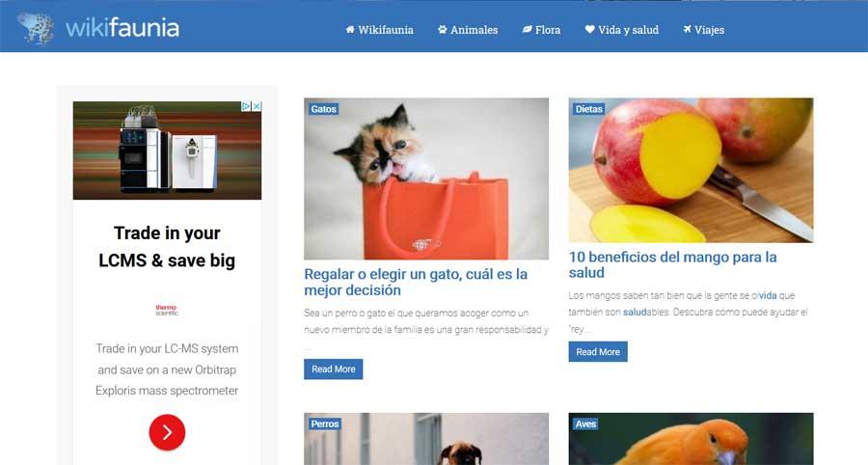
Task: Click the airplane icon beside Viajes
Action: click(687, 29)
